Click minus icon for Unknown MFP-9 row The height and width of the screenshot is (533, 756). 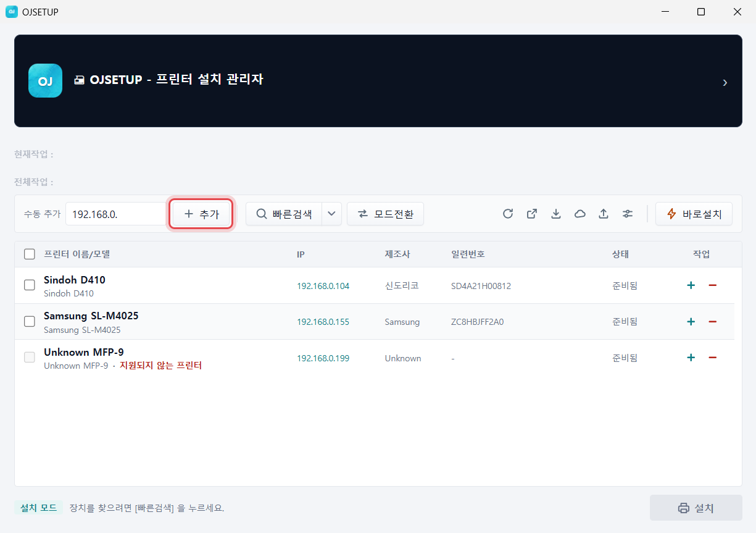712,358
